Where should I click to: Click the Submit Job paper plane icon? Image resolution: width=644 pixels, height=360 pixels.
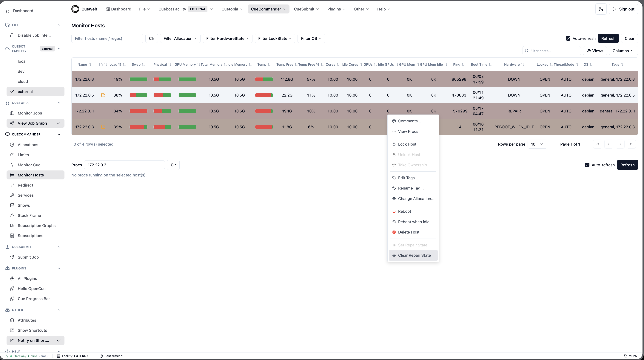pos(12,257)
